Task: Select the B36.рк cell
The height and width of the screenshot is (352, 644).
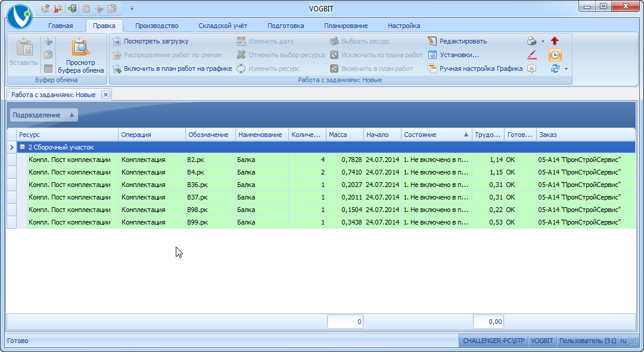Action: 210,185
